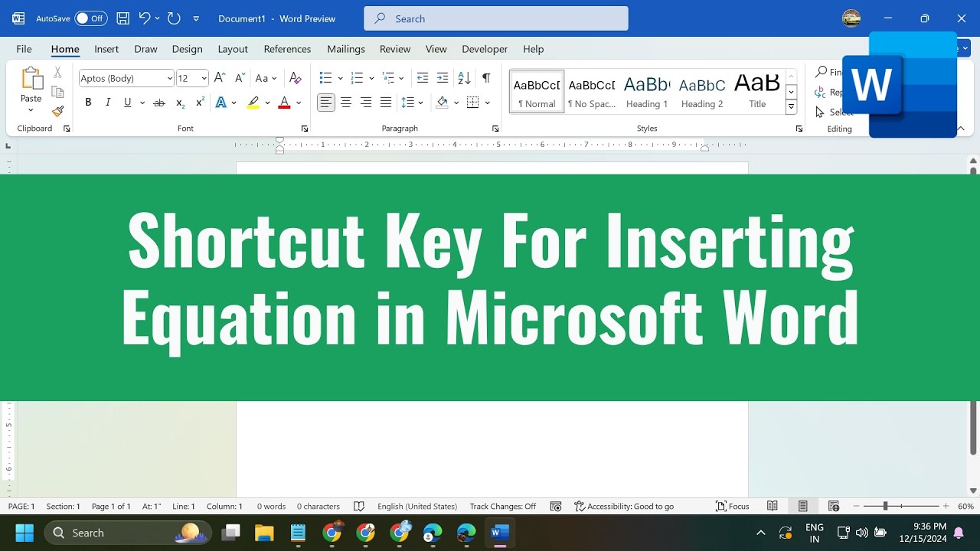Apply strikethrough formatting
Viewport: 980px width, 551px height.
click(x=159, y=103)
